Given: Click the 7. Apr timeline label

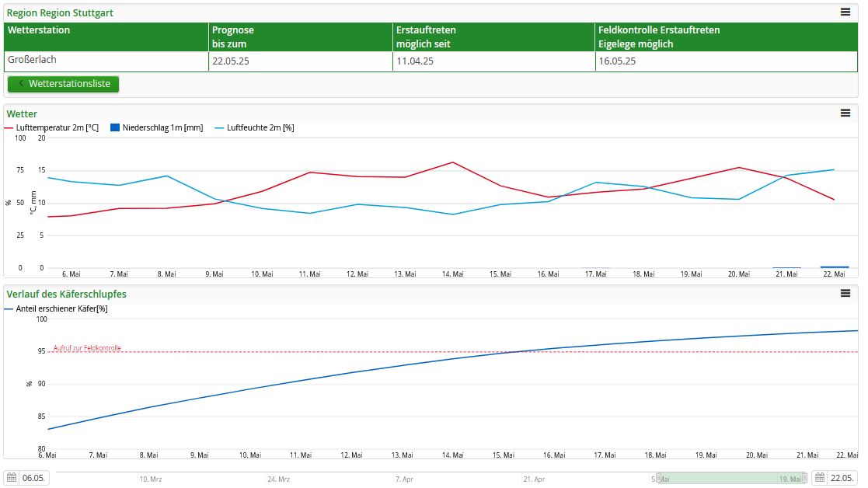Looking at the screenshot, I should (x=404, y=479).
